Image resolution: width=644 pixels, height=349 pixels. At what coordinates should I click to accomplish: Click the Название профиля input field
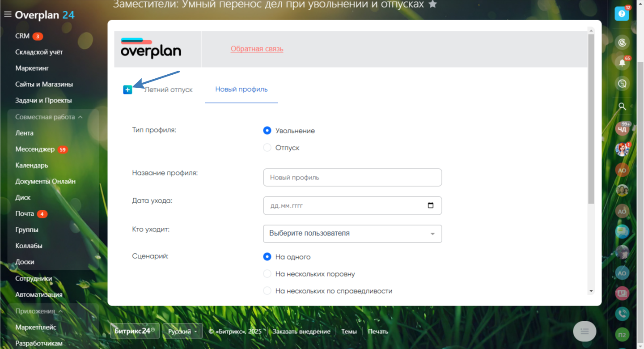(352, 178)
